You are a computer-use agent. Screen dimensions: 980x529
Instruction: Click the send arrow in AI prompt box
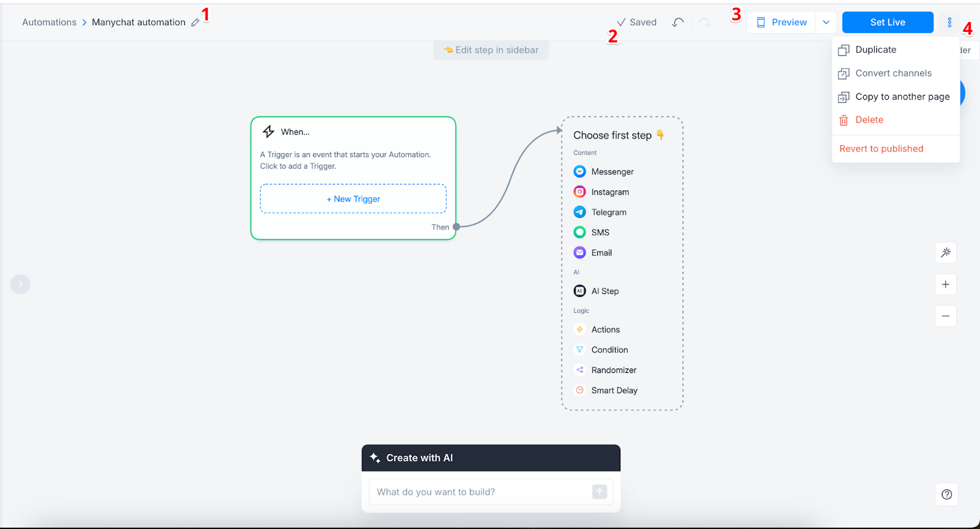pyautogui.click(x=600, y=491)
